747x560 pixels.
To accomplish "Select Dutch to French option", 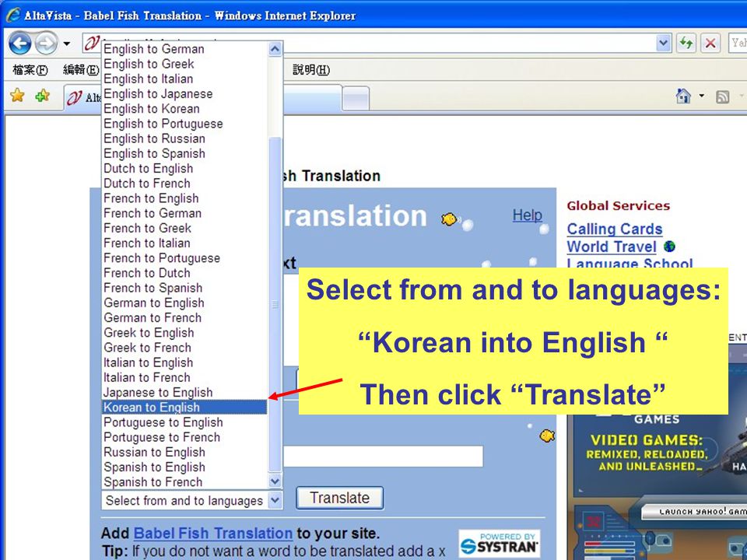I will click(x=185, y=184).
